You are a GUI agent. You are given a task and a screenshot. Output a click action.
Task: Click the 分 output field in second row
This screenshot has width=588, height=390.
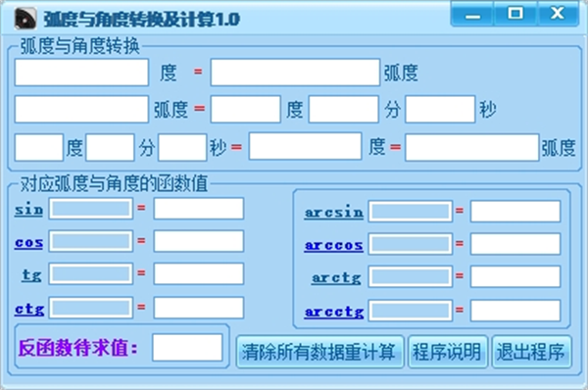(344, 109)
